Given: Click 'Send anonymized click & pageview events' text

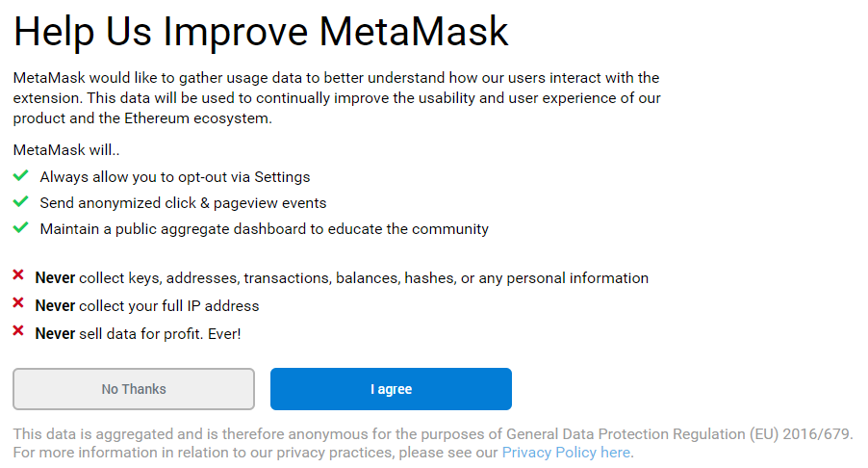Looking at the screenshot, I should pos(183,203).
